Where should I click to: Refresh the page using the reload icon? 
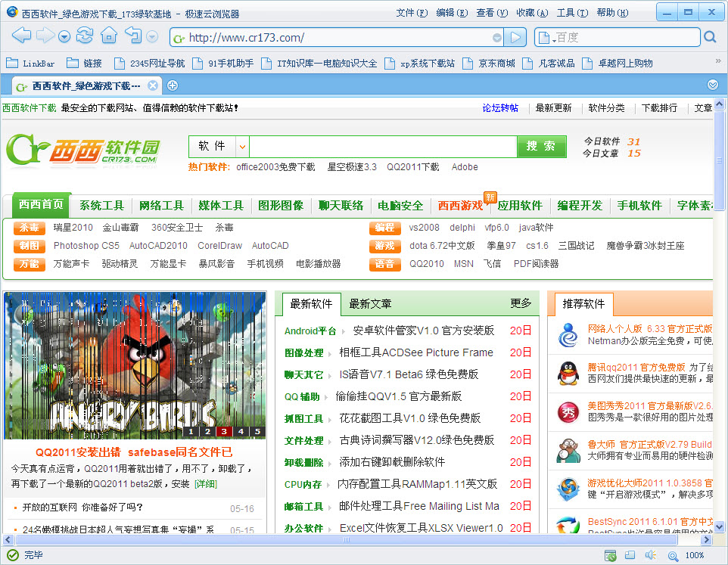85,36
